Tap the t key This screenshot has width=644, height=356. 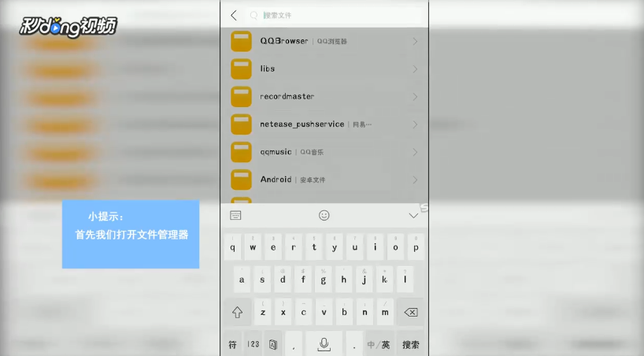coord(314,247)
